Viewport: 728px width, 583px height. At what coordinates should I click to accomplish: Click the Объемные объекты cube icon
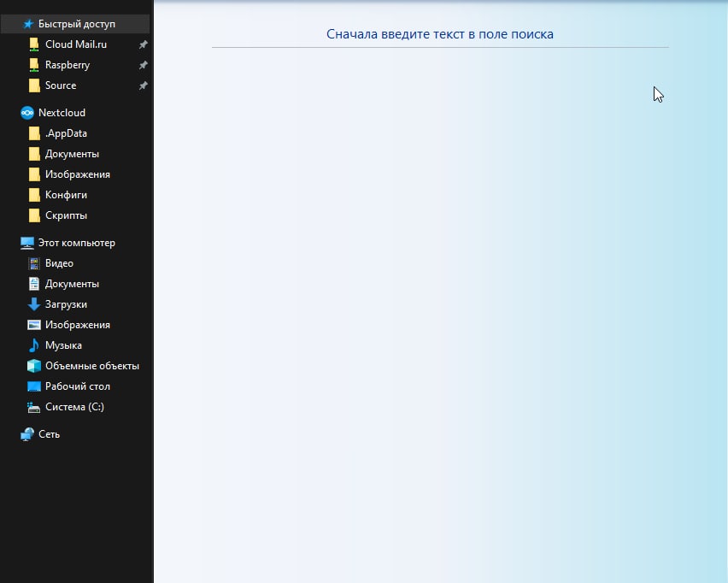click(34, 366)
